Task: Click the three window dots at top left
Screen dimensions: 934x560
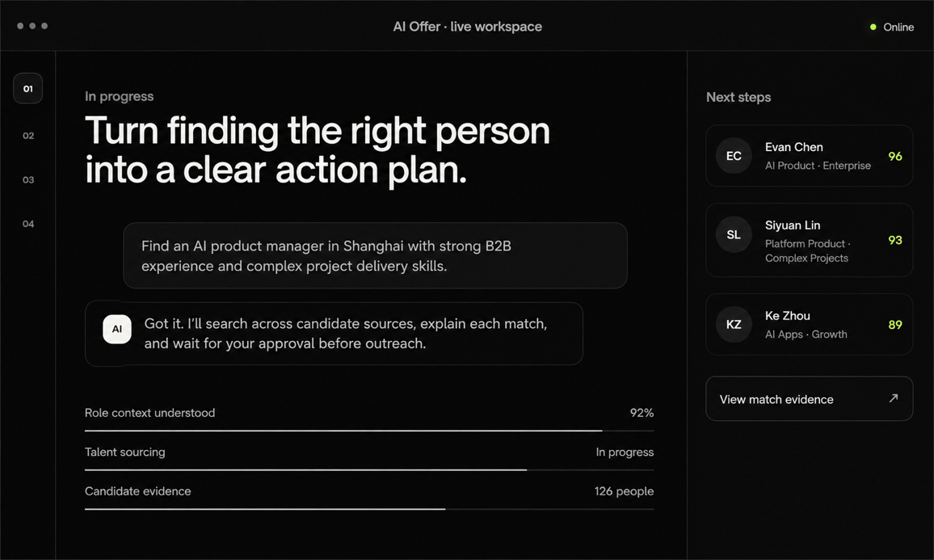Action: (x=32, y=26)
